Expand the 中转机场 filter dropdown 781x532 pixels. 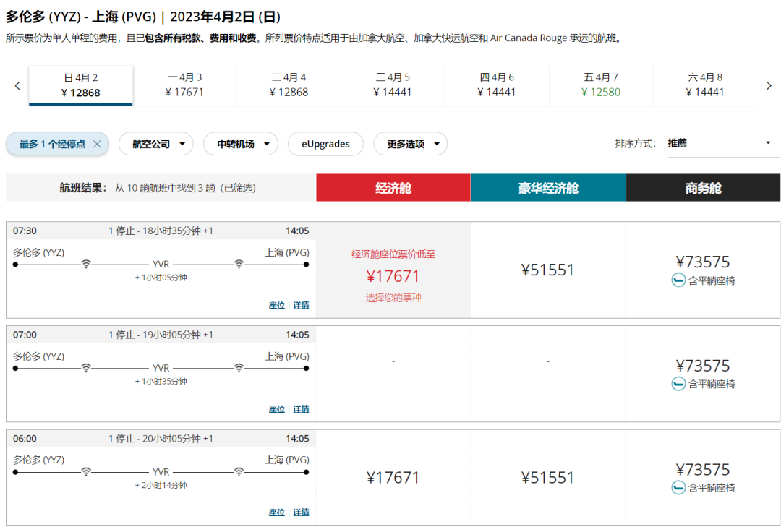pos(241,144)
